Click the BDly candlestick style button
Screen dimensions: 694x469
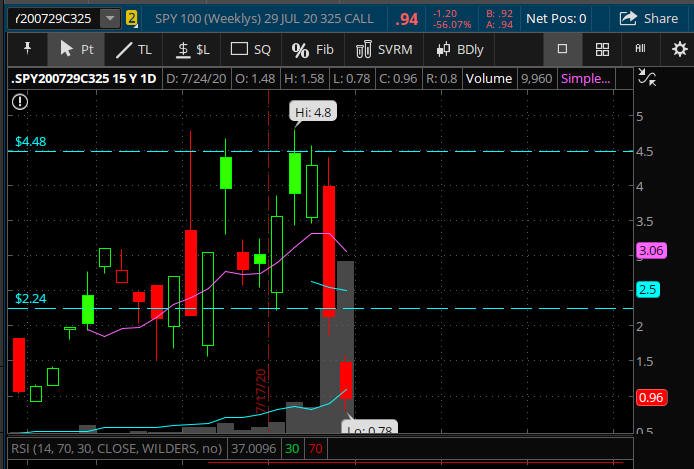461,49
